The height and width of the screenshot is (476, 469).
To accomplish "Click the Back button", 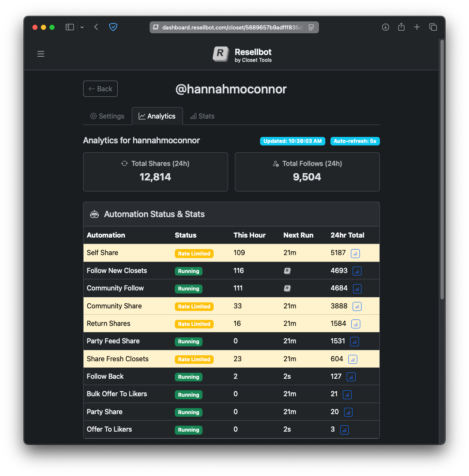I will (x=101, y=89).
